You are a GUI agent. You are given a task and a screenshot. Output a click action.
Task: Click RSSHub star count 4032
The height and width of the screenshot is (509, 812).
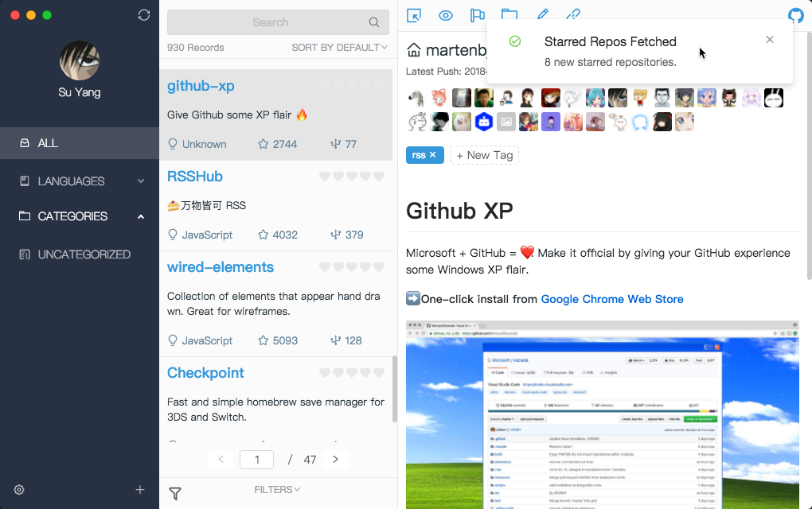pyautogui.click(x=278, y=235)
